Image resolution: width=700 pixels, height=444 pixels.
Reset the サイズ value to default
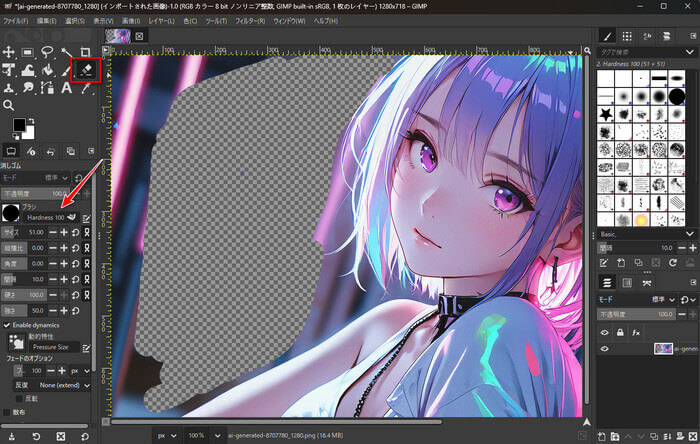tap(75, 232)
